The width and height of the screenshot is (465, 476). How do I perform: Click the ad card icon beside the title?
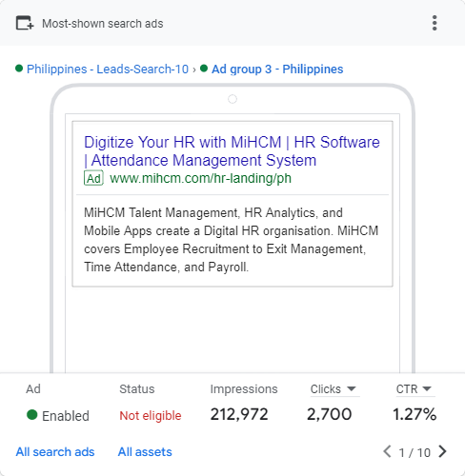coord(25,23)
